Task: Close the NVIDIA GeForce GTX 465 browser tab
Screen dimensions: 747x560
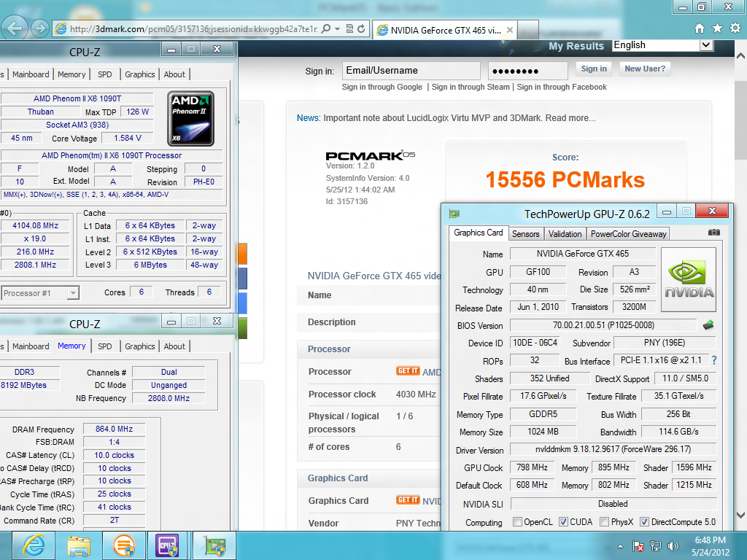Action: [510, 30]
